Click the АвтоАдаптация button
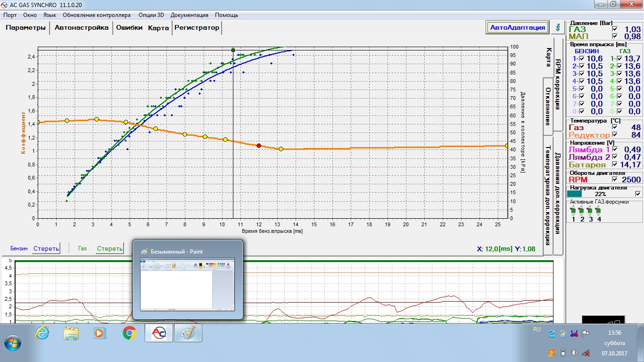The width and height of the screenshot is (644, 362). tap(518, 27)
